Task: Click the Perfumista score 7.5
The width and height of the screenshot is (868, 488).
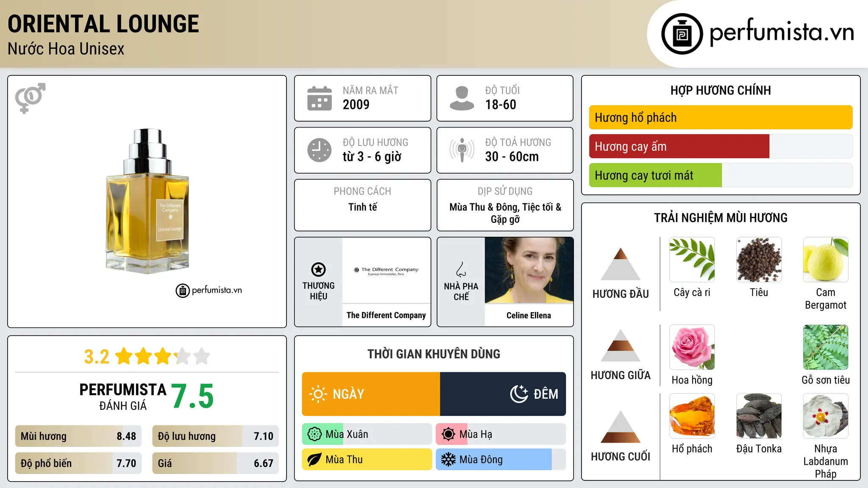Action: pyautogui.click(x=192, y=396)
